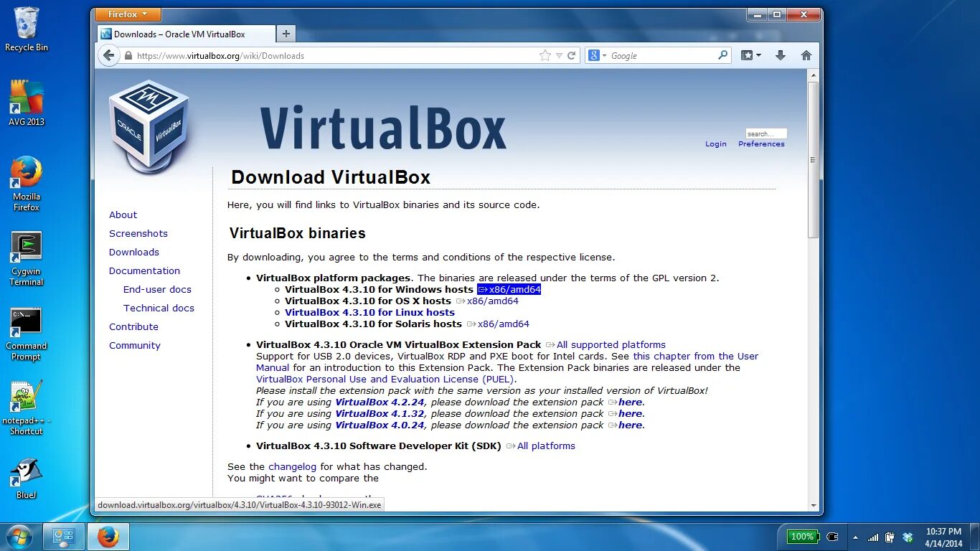Image resolution: width=980 pixels, height=551 pixels.
Task: Click the search magnifier icon
Action: point(722,55)
